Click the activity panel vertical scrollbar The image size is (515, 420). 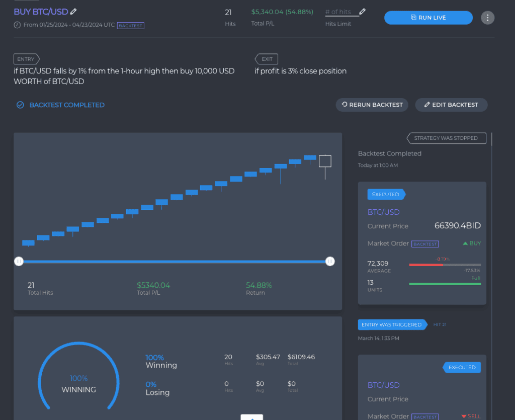[491, 139]
